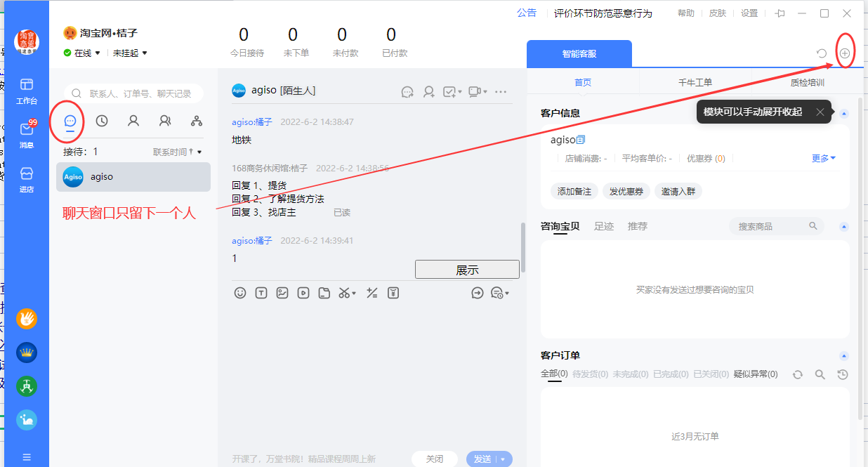Click the 发优惠券 button
Image resolution: width=868 pixels, height=467 pixels.
click(x=626, y=191)
